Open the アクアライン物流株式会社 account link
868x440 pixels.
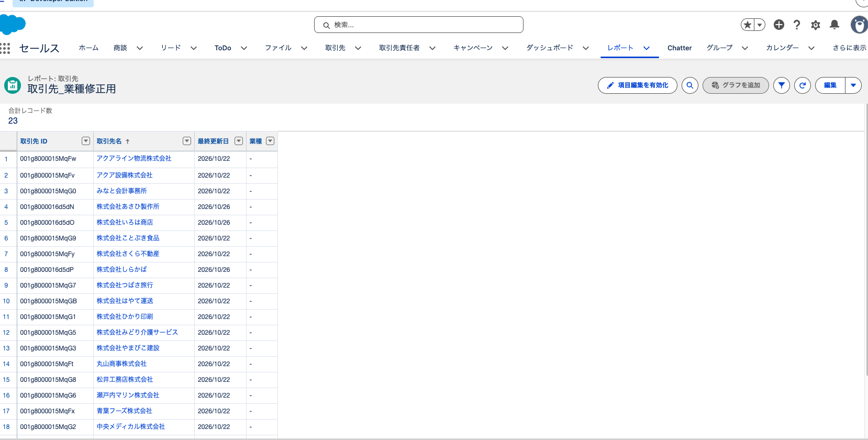click(134, 159)
